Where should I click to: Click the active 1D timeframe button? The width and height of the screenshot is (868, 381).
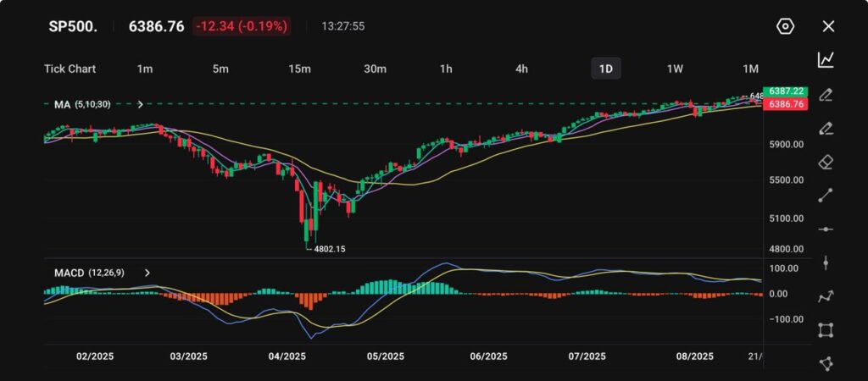tap(606, 69)
